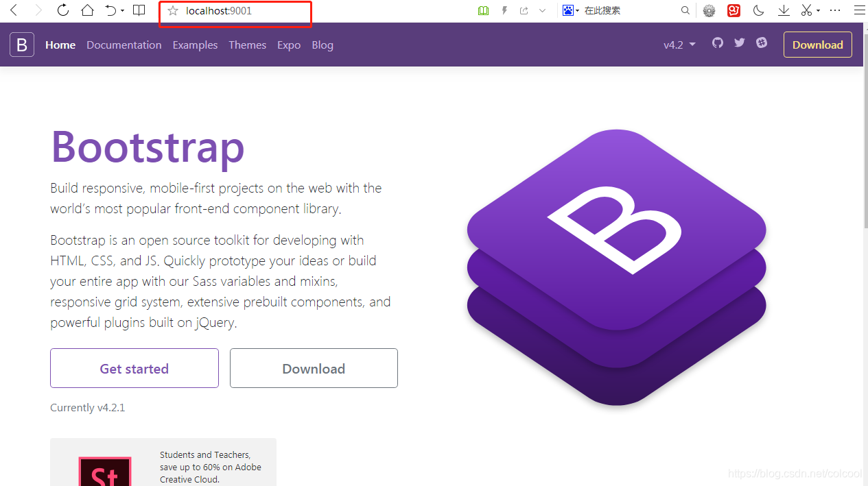Click the Currently v4.2.1 text
868x486 pixels.
tap(88, 407)
